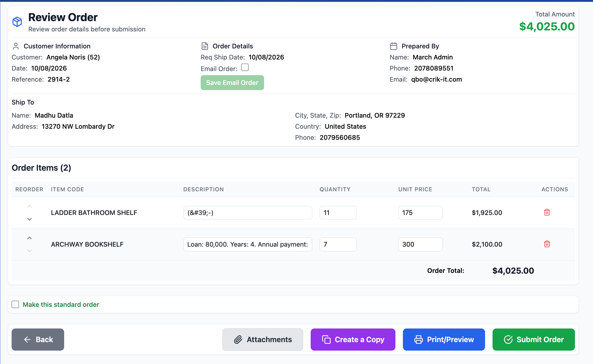Click the $1,925.00 line total
593x364 pixels.
click(x=487, y=213)
